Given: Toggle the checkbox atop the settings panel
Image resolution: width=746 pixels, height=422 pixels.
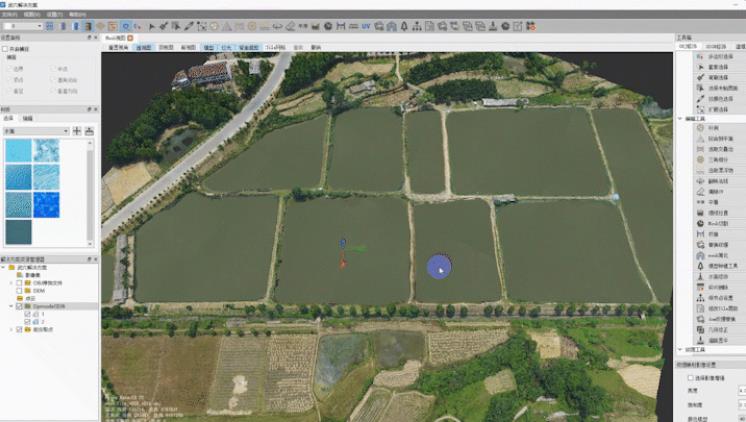Looking at the screenshot, I should (5, 49).
